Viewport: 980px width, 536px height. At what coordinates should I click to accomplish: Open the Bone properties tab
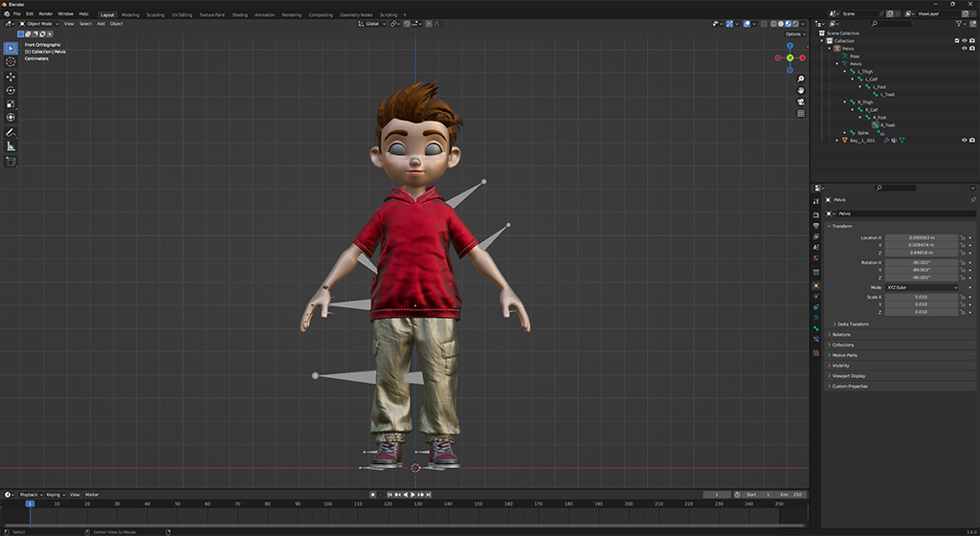(x=816, y=328)
